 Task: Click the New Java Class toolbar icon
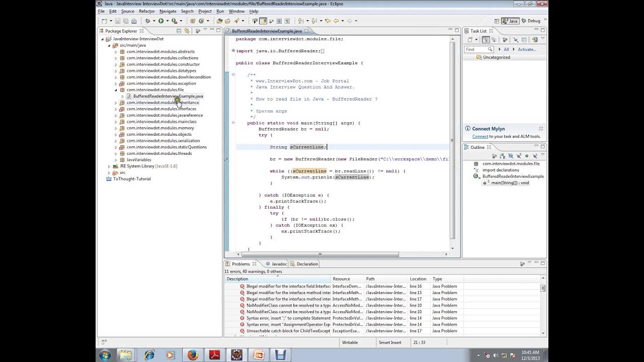pos(201,21)
